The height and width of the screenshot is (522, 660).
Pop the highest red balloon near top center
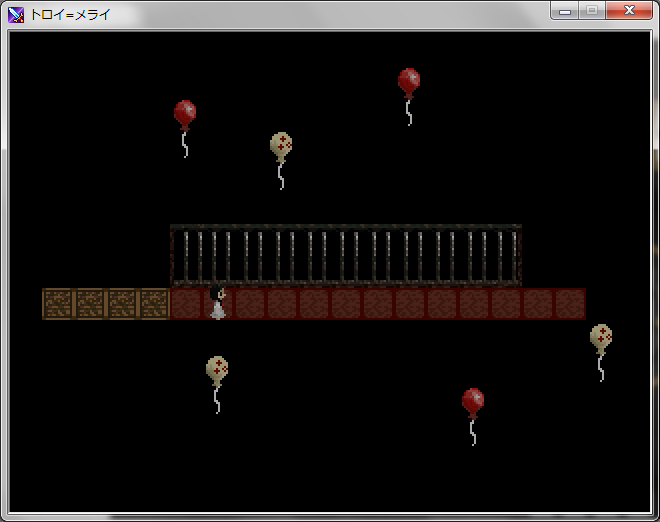coord(408,82)
